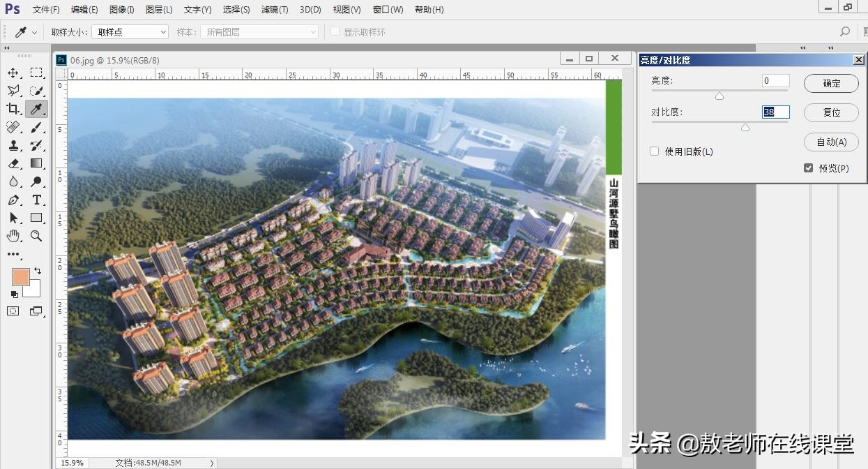Activate the Hand tool
The width and height of the screenshot is (868, 469).
[x=13, y=236]
